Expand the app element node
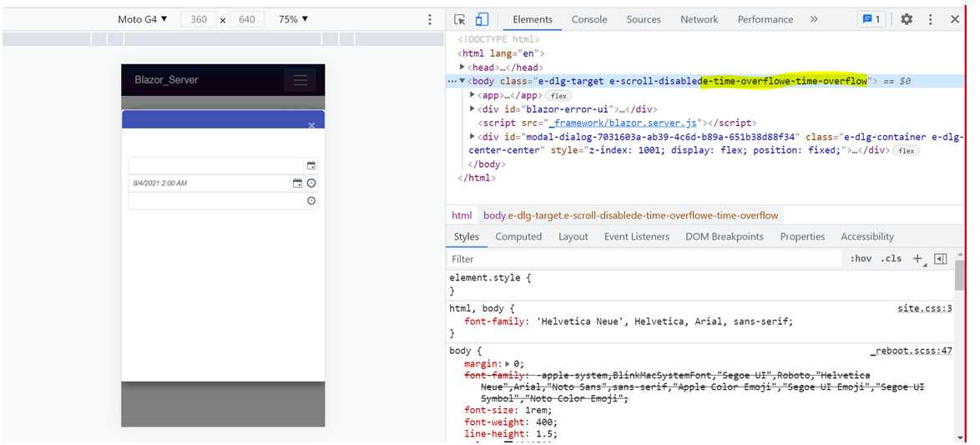980x445 pixels. [x=472, y=95]
